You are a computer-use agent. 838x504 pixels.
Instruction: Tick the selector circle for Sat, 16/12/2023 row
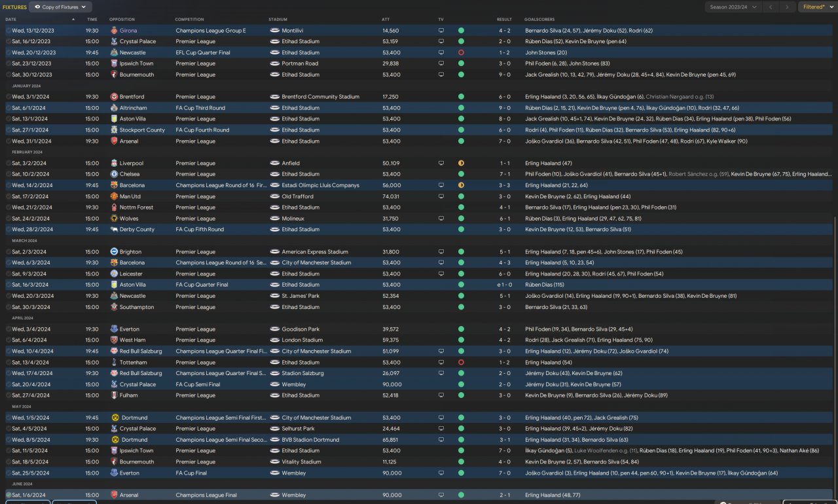[x=9, y=41]
